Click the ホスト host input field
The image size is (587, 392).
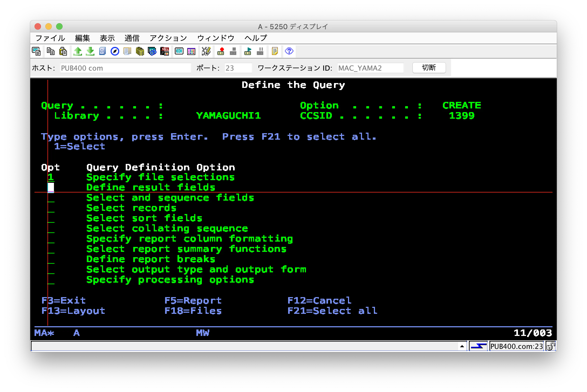point(125,68)
